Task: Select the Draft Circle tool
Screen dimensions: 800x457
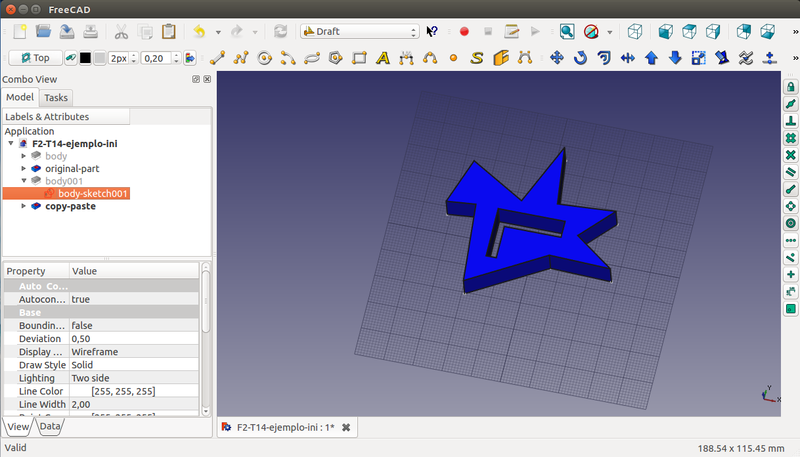Action: (264, 57)
